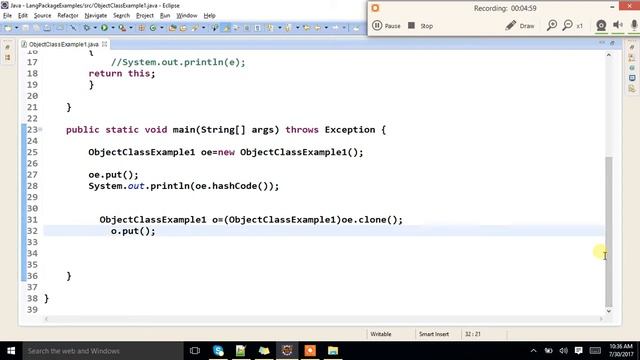The height and width of the screenshot is (360, 640).
Task: Open the Run button dropdown arrow
Action: pos(113,28)
